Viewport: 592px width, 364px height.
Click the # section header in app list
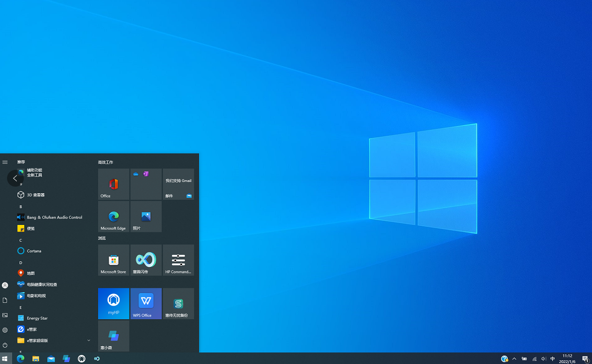[21, 184]
